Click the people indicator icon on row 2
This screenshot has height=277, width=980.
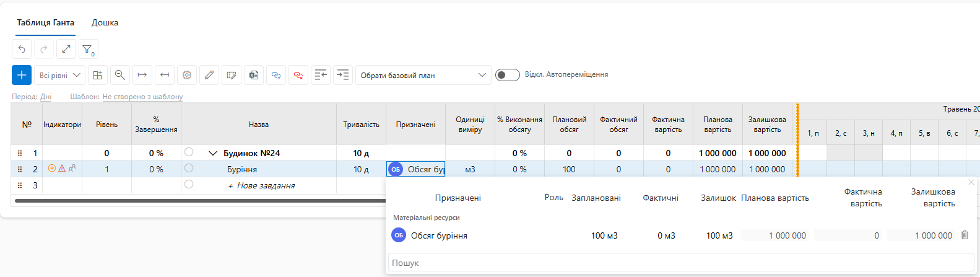tap(72, 168)
